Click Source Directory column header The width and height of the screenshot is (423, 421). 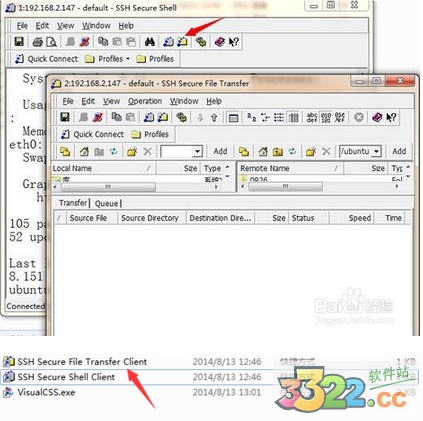coord(151,218)
